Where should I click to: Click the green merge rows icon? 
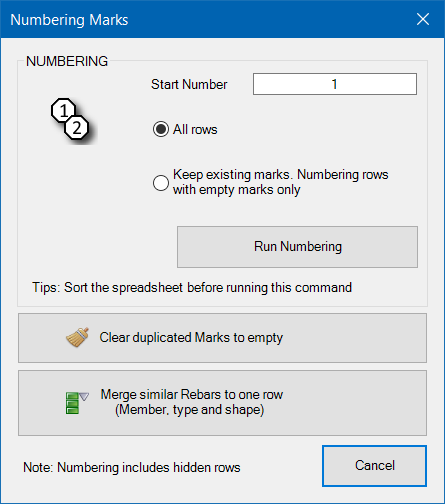(77, 403)
